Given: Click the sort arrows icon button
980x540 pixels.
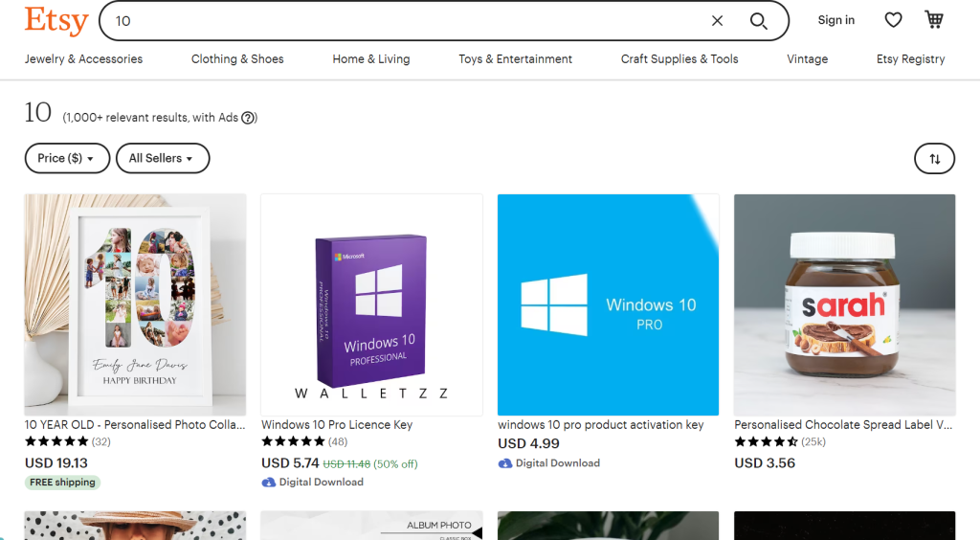Looking at the screenshot, I should [x=935, y=159].
